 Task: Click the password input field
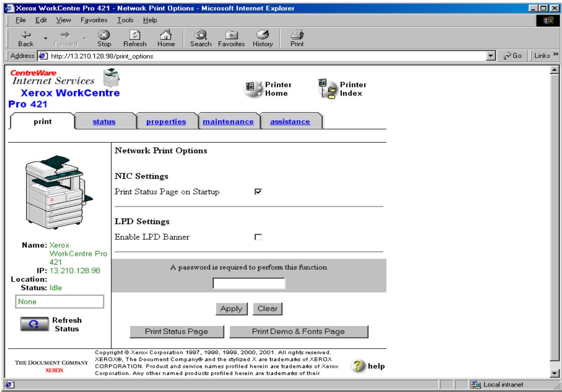click(249, 283)
